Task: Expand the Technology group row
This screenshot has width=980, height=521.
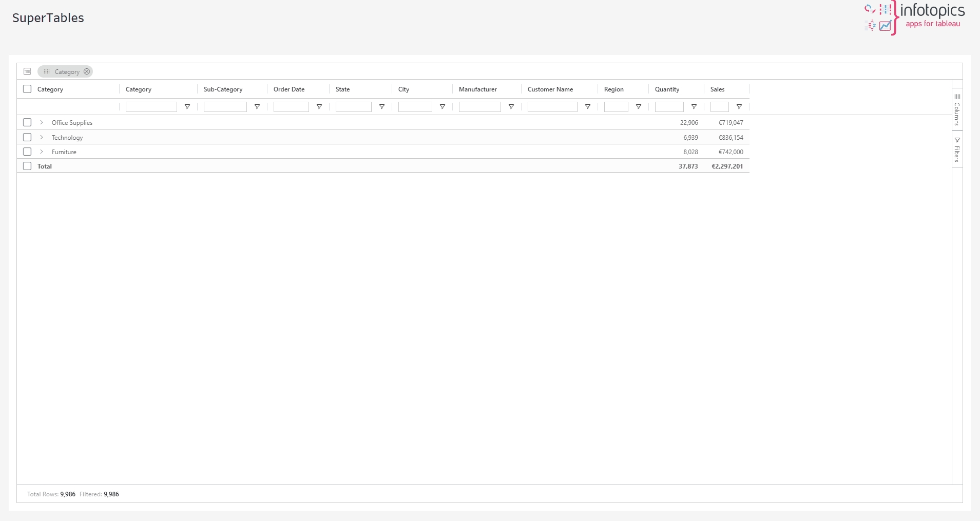Action: tap(42, 137)
